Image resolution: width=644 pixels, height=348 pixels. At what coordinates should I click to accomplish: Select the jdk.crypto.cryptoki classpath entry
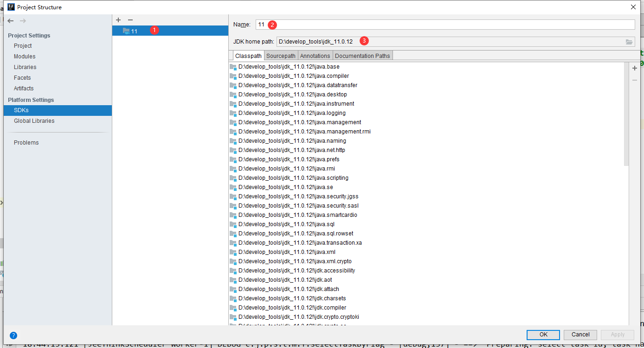(x=294, y=317)
